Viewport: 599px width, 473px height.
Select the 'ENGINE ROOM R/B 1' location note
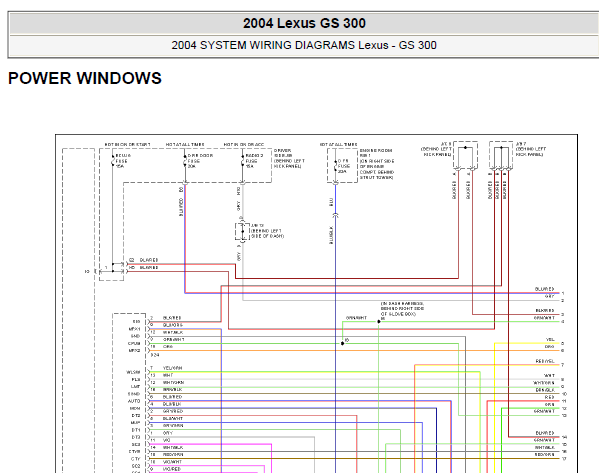[377, 164]
